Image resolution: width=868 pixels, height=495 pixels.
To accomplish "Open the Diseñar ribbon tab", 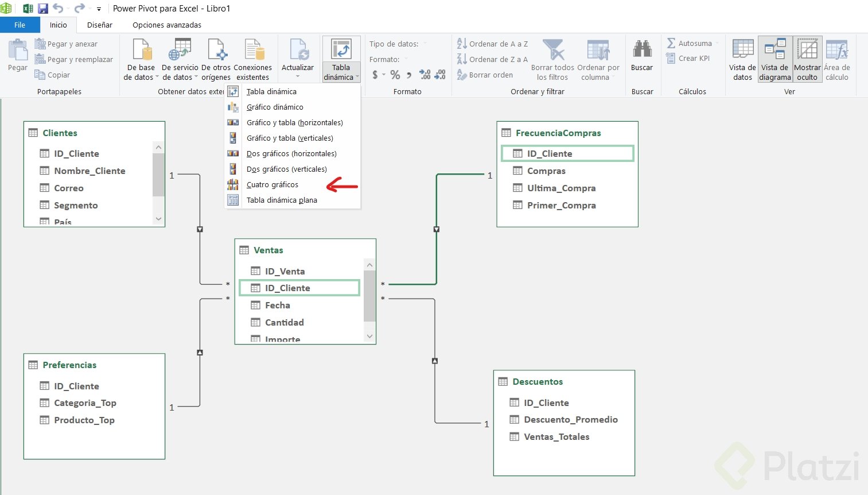I will pyautogui.click(x=100, y=25).
